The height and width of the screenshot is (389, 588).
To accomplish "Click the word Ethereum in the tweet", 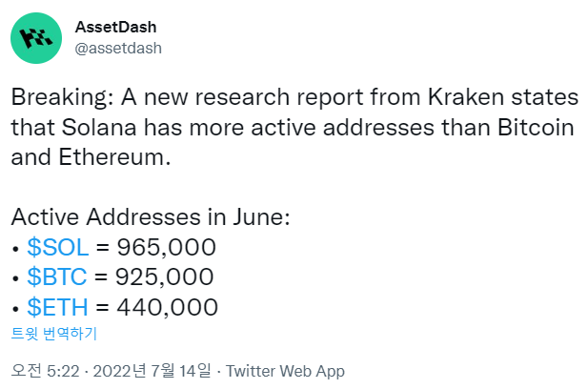I will 112,157.
